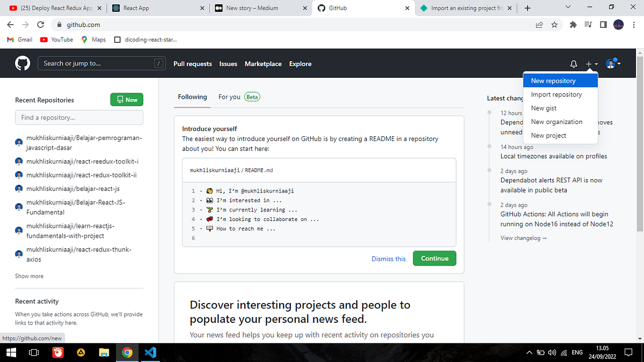Click the Find a repository search field

79,117
